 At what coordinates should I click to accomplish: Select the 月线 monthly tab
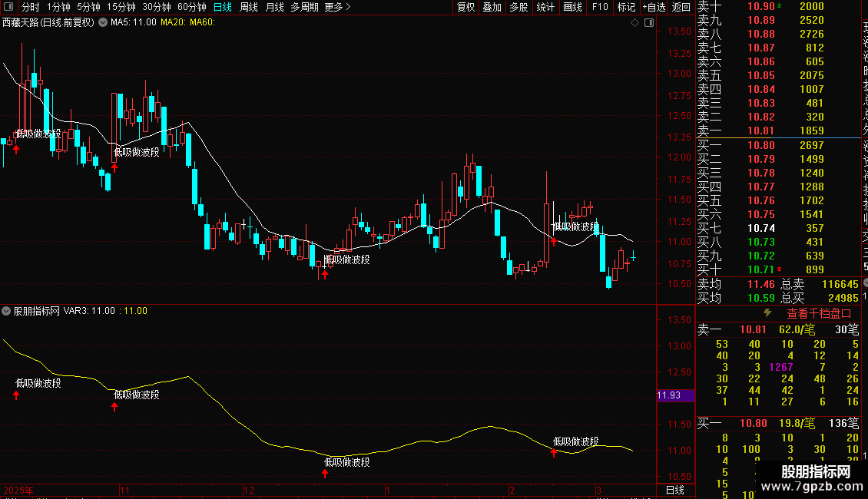[274, 7]
